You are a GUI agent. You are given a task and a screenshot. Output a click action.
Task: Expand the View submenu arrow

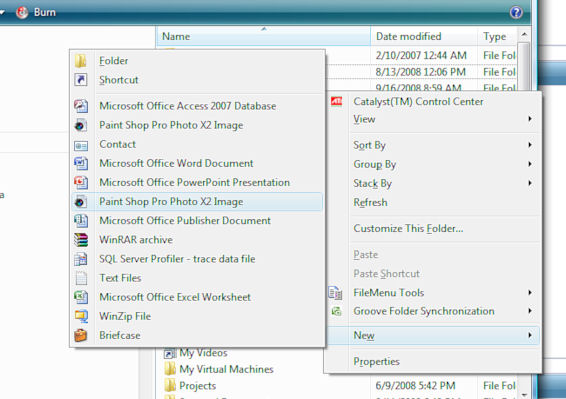tap(530, 119)
